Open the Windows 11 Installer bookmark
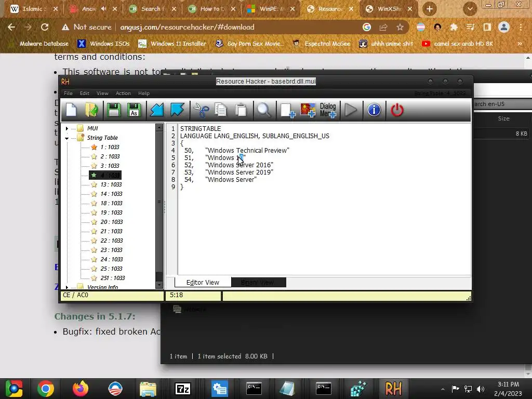Viewport: 532px width, 399px height. (172, 44)
